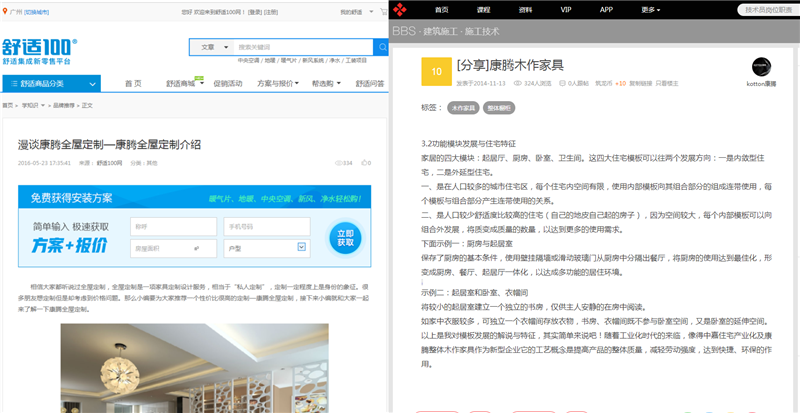Image resolution: width=800 pixels, height=413 pixels.
Task: Open APP in the black top bar
Action: [x=606, y=10]
